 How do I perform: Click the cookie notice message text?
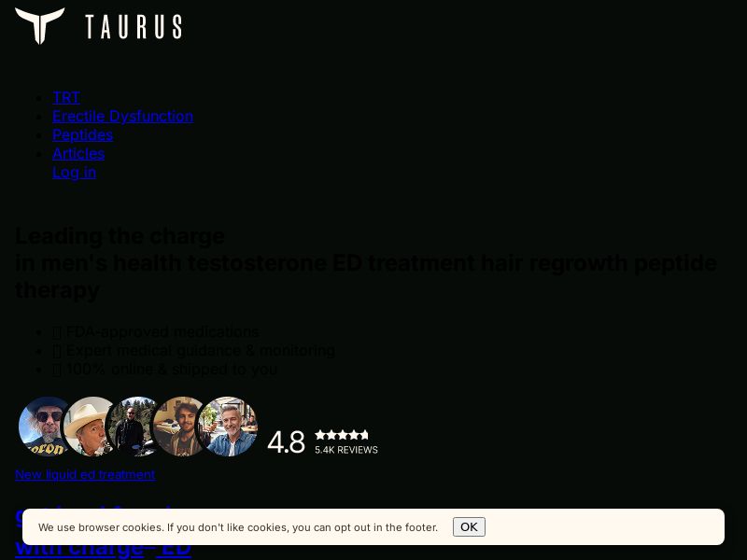point(238,527)
